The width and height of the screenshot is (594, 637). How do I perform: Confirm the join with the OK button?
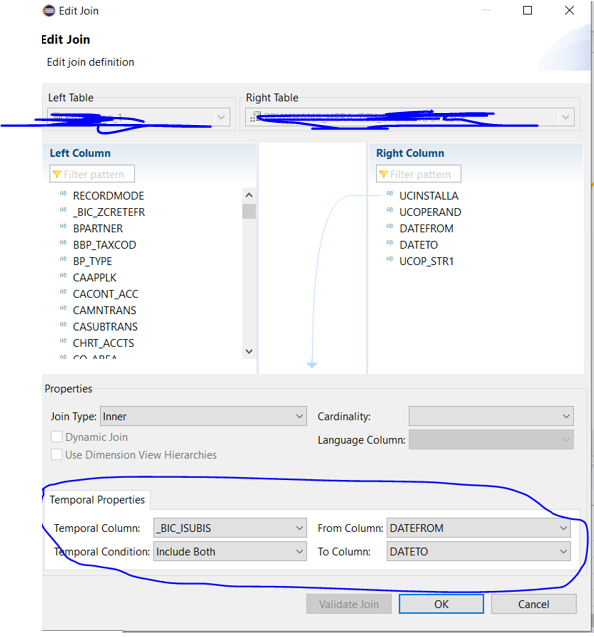tap(441, 604)
